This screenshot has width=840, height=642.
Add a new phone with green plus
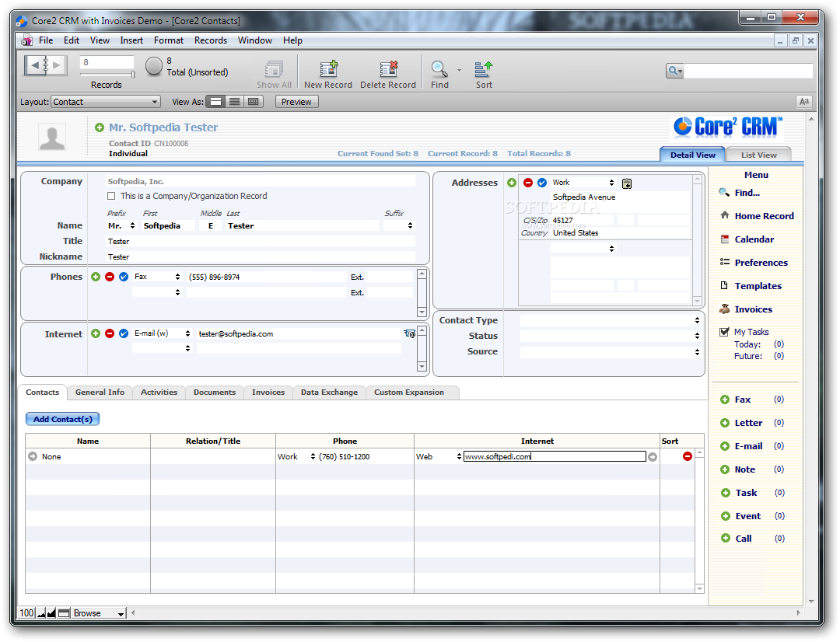tap(96, 277)
